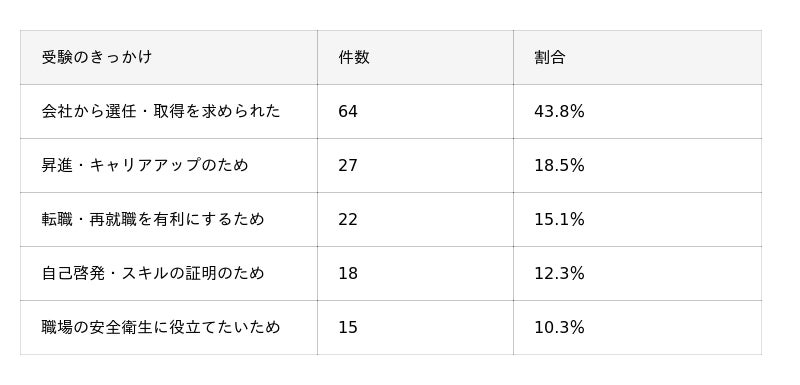This screenshot has height=385, width=800.
Task: Select the 自己啓発・スキルの証明のため cell
Action: [x=169, y=273]
